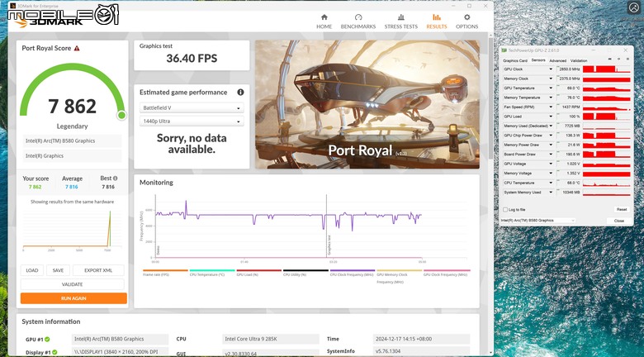
Task: Click the SAVE button
Action: [x=58, y=270]
